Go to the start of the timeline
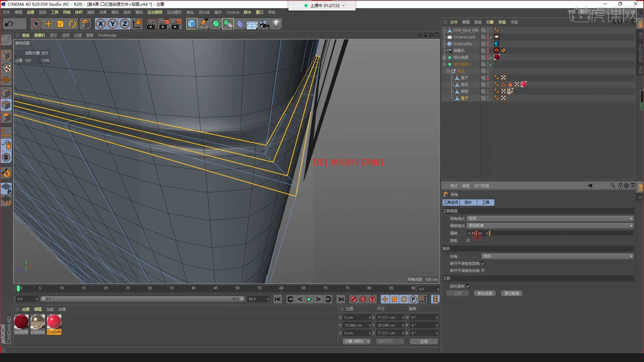The height and width of the screenshot is (362, 644). 277,299
